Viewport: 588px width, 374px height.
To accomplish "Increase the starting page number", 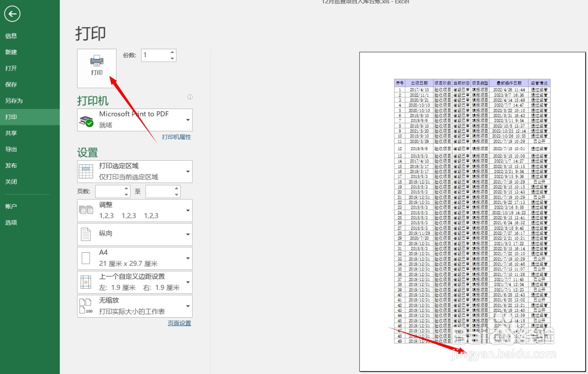I will (x=127, y=188).
